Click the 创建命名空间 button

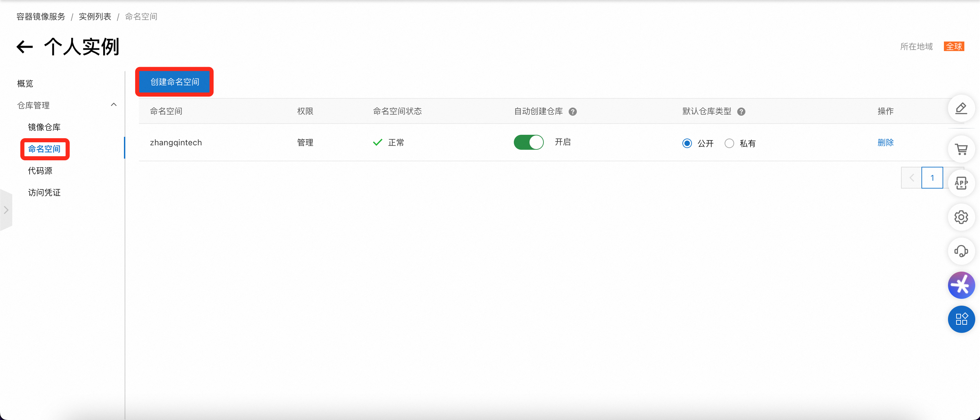(175, 82)
